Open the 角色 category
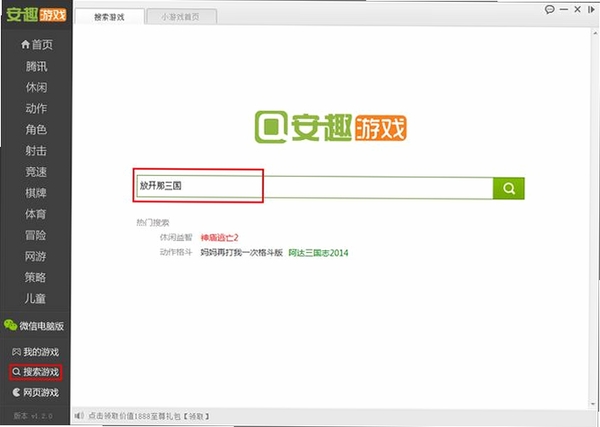The width and height of the screenshot is (600, 427). [x=36, y=129]
